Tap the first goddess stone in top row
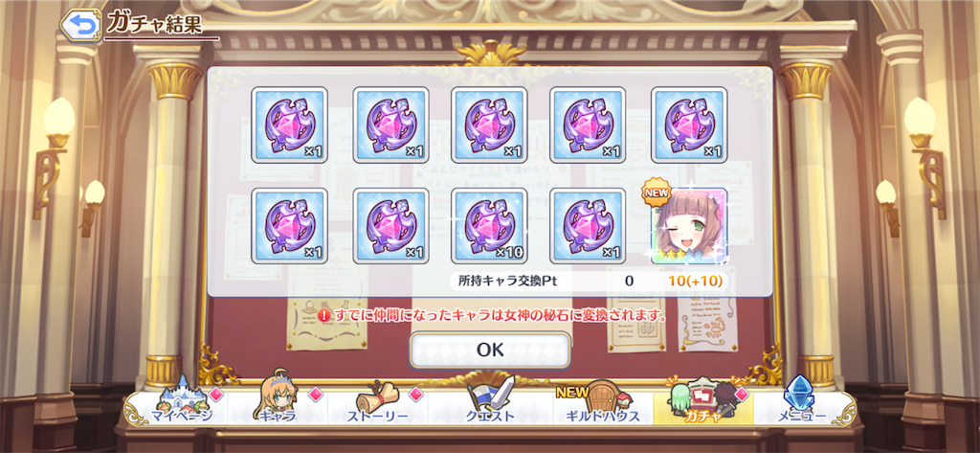Image resolution: width=980 pixels, height=453 pixels. pyautogui.click(x=289, y=125)
